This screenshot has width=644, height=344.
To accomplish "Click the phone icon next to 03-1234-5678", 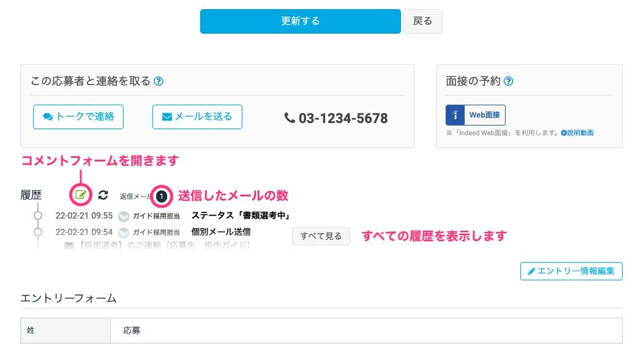I will tap(290, 118).
